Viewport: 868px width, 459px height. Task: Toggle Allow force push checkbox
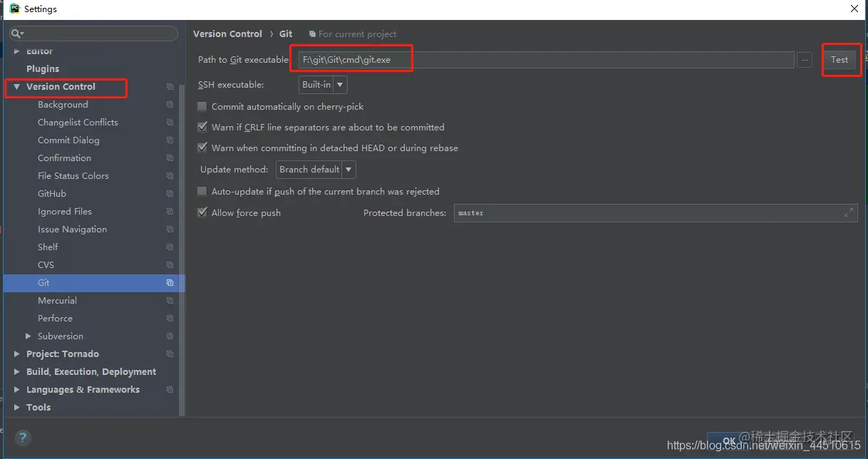[202, 212]
